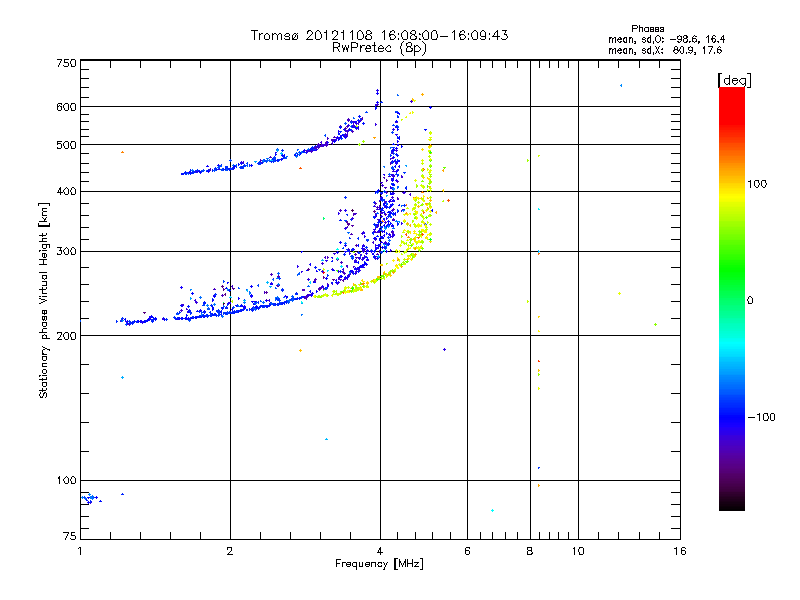Click the 'mean, sd,X: 80.9, 17.6' text
The image size is (800, 600).
(x=665, y=50)
